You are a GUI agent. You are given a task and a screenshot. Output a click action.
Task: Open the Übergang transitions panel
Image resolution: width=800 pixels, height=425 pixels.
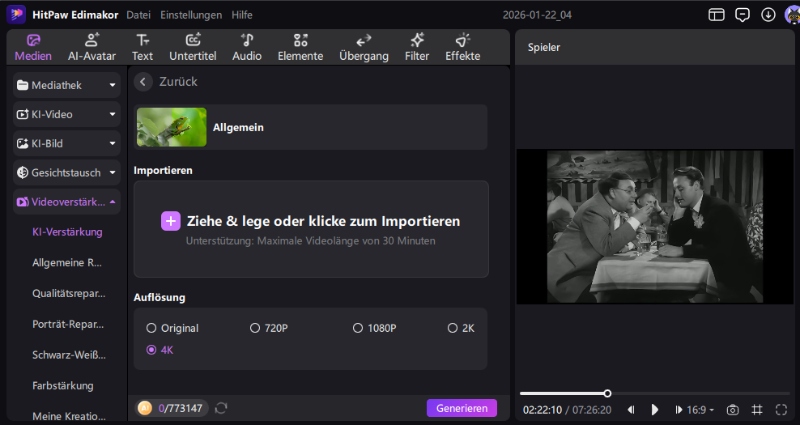(363, 47)
